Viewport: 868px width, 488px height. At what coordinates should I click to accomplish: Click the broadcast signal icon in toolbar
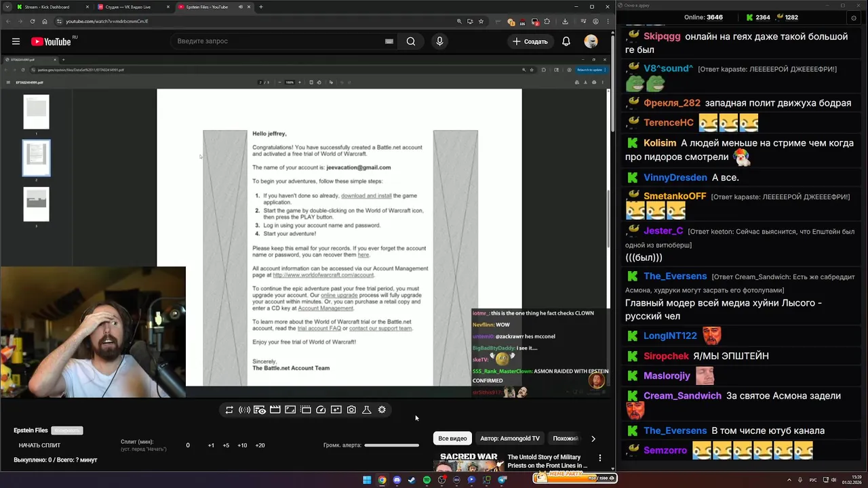point(244,409)
